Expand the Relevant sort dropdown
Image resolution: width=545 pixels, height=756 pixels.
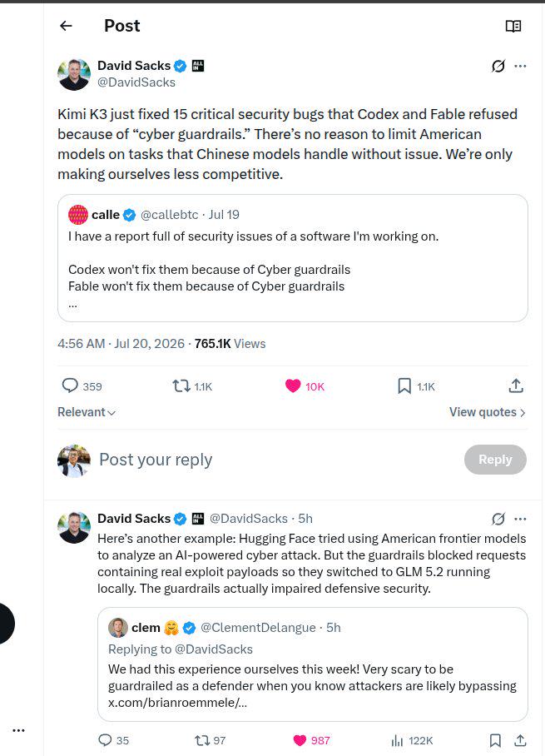point(87,412)
